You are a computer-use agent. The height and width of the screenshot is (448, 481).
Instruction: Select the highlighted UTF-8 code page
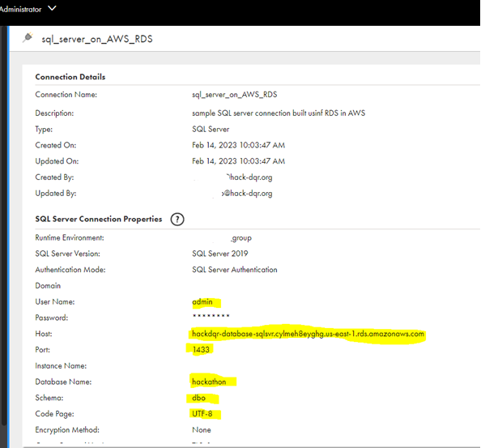[202, 414]
